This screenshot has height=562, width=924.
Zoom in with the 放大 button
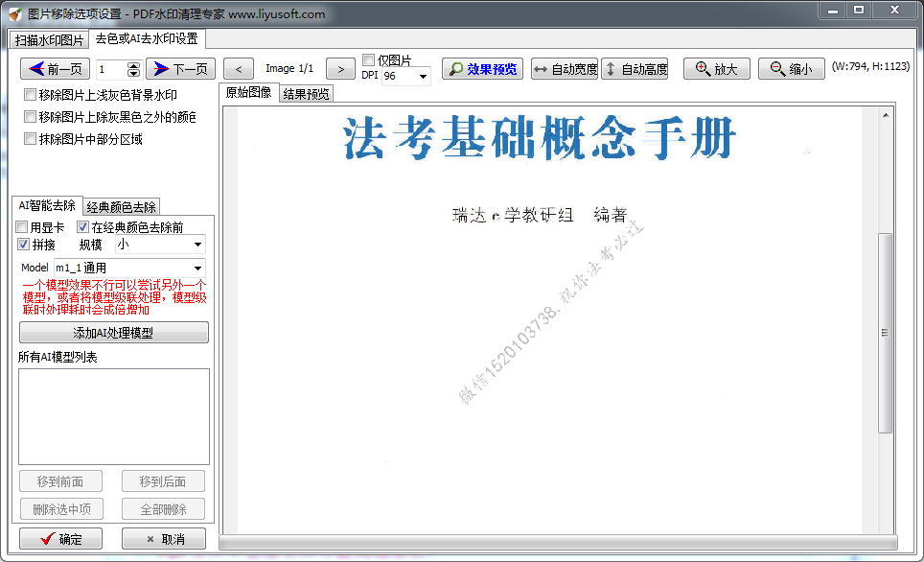(x=716, y=69)
